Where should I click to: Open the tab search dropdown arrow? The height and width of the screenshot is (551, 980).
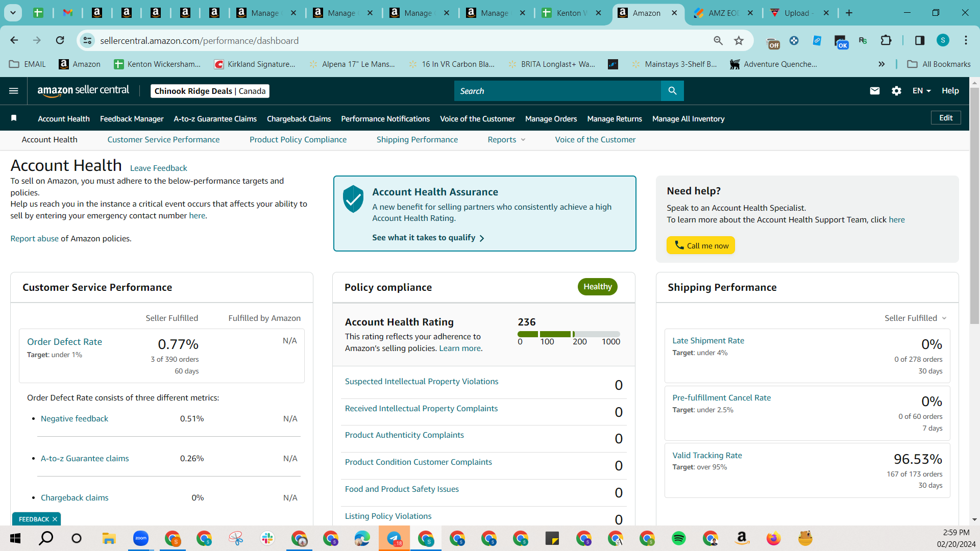pos(13,13)
